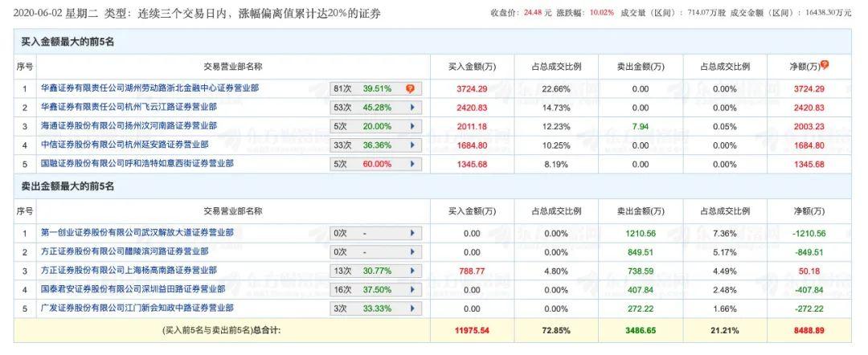Click sell amount 272.22 cell
The height and width of the screenshot is (355, 868).
(641, 308)
